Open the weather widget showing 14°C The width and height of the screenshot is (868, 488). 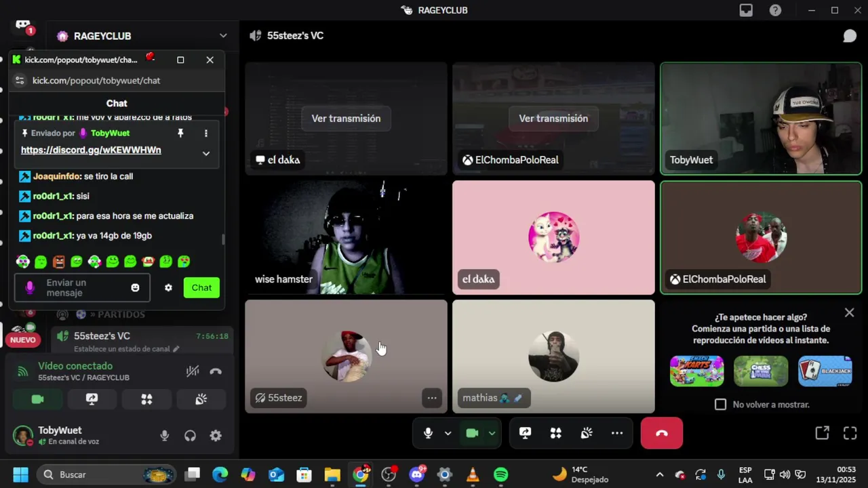tap(580, 474)
